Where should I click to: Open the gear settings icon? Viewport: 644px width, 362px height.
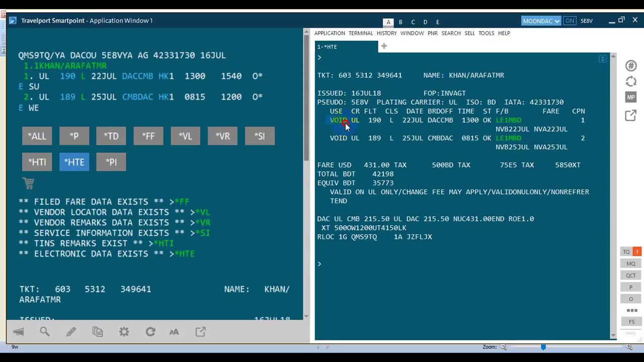click(x=124, y=332)
